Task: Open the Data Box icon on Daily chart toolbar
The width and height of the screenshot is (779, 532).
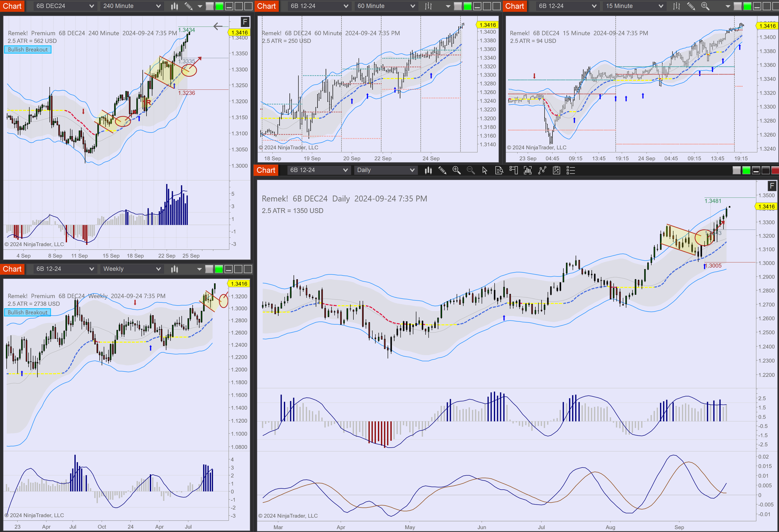Action: [x=499, y=170]
